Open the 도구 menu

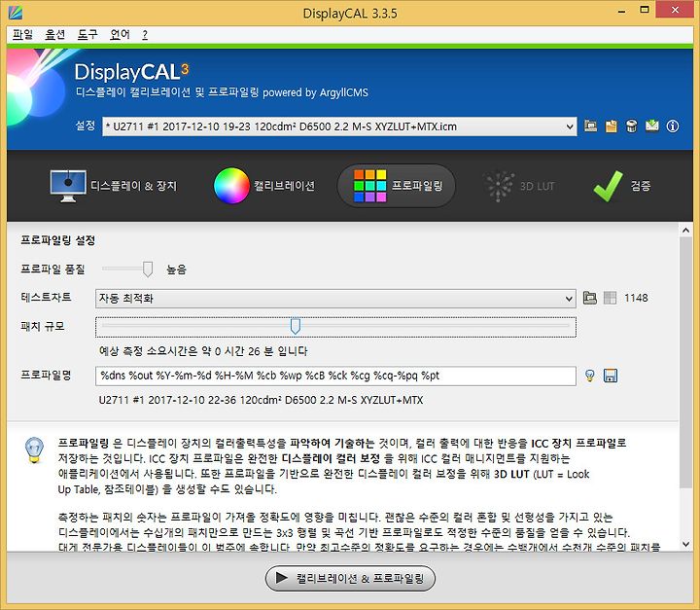(87, 35)
